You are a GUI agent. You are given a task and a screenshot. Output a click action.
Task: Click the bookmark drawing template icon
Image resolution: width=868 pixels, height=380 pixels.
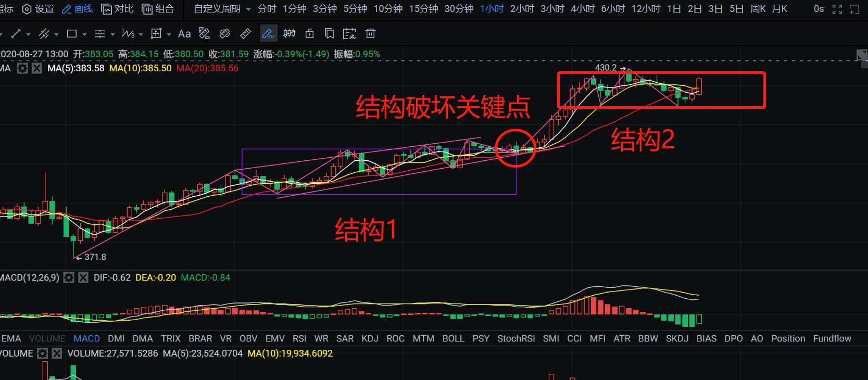[329, 34]
